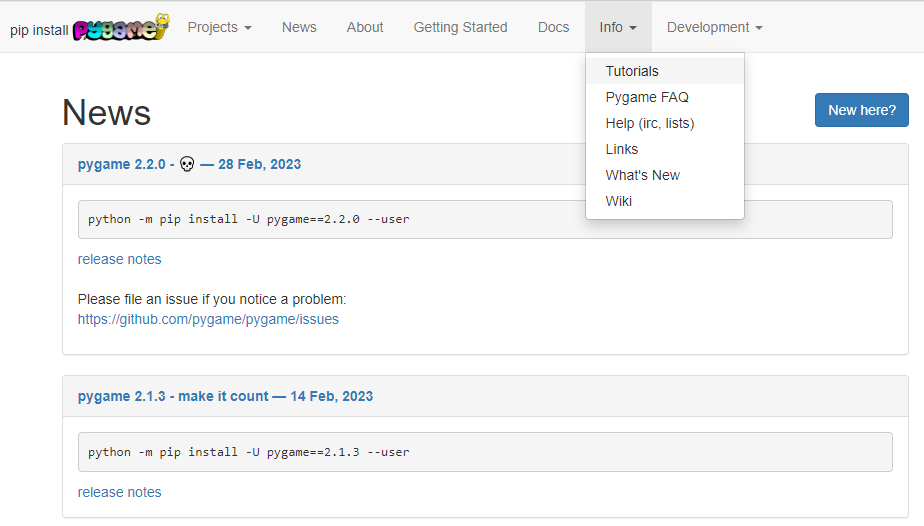The image size is (924, 526).
Task: Click the pip install text in the navbar
Action: (x=39, y=30)
